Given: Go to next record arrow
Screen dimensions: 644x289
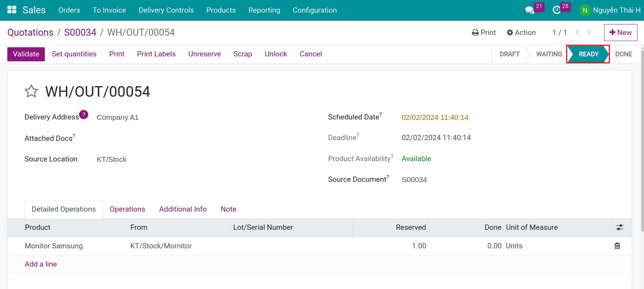Looking at the screenshot, I should click(x=589, y=32).
